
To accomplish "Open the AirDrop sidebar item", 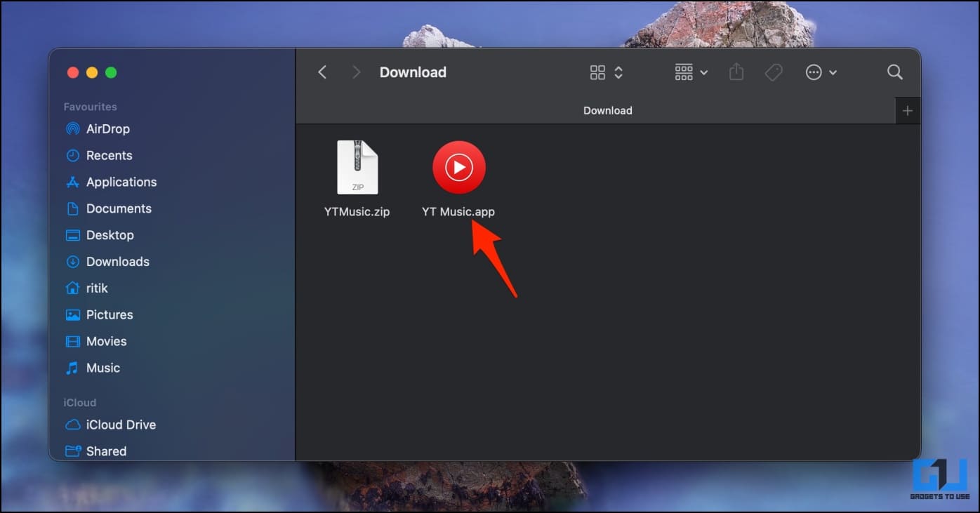I will (98, 129).
